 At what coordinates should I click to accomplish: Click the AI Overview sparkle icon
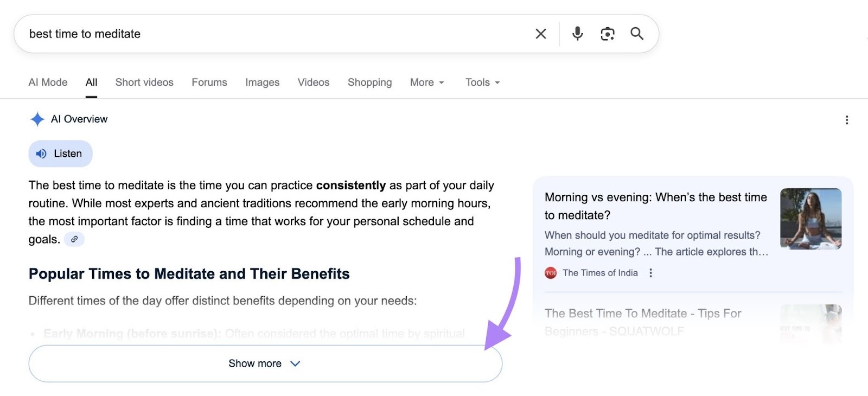coord(36,119)
